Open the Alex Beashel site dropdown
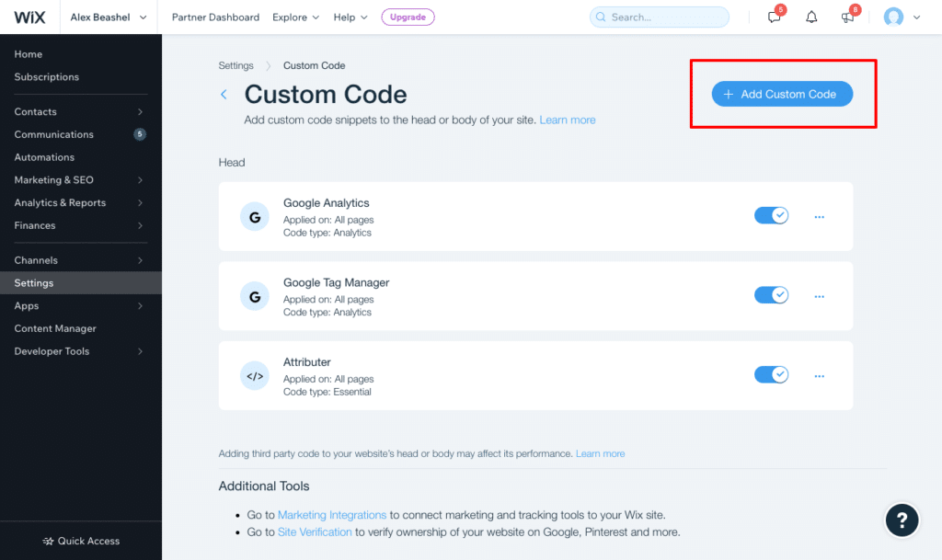 [109, 17]
